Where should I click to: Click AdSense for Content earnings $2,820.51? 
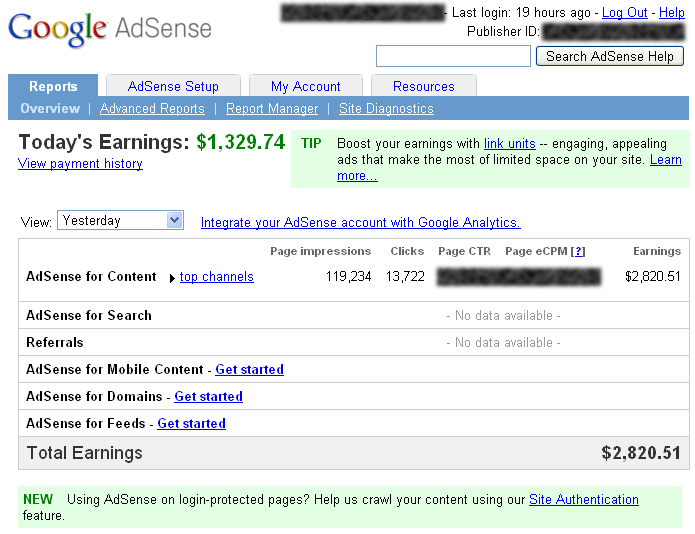point(652,277)
